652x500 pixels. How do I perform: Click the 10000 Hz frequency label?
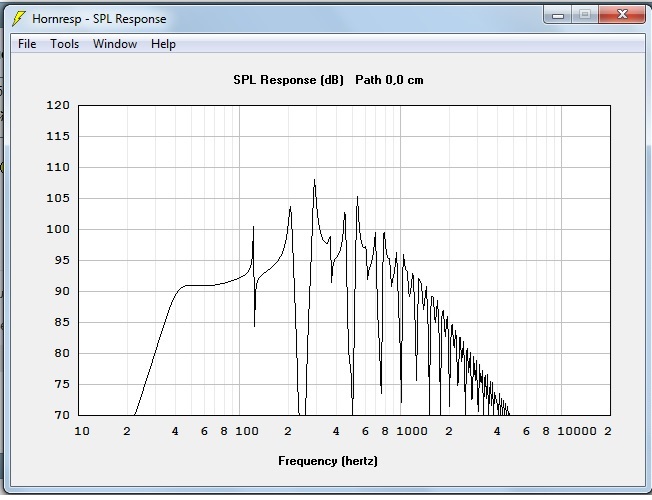click(x=577, y=431)
